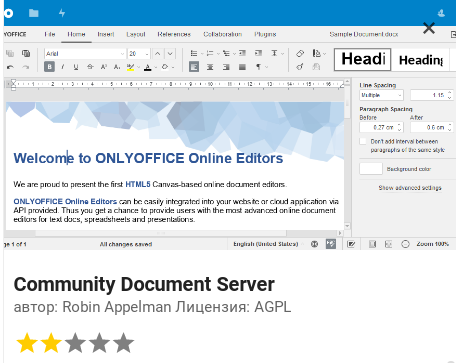Expand the numbering list dropdown arrow
456x363 pixels.
(x=218, y=54)
